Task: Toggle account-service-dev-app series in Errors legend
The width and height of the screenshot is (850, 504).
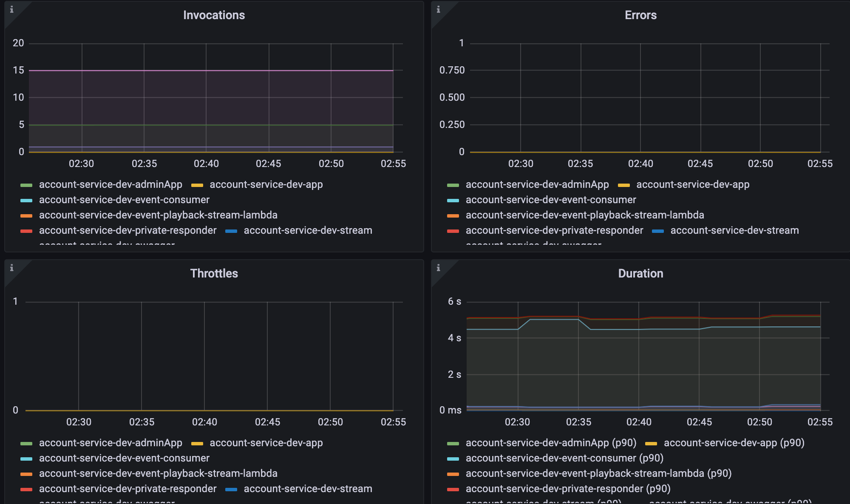Action: point(693,184)
